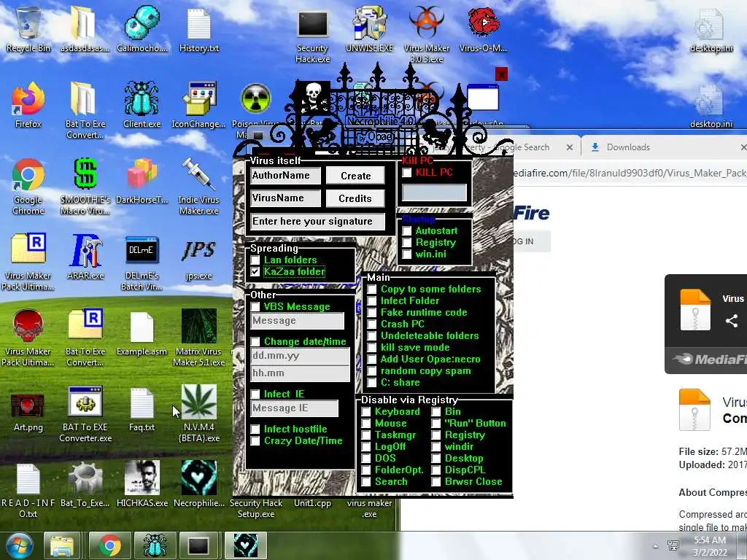Select Matrix Virus Maker 5.1.exe icon
Viewport: 747px width, 560px height.
coord(198,338)
